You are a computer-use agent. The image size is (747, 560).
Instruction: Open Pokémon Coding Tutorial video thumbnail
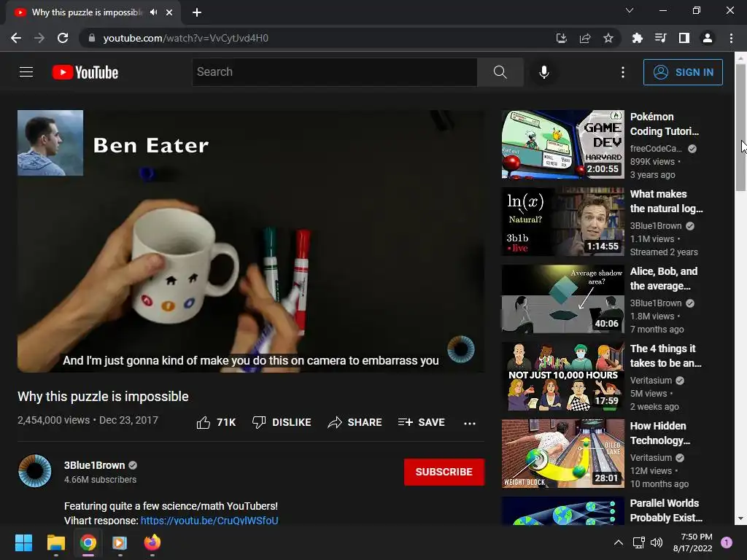(562, 144)
